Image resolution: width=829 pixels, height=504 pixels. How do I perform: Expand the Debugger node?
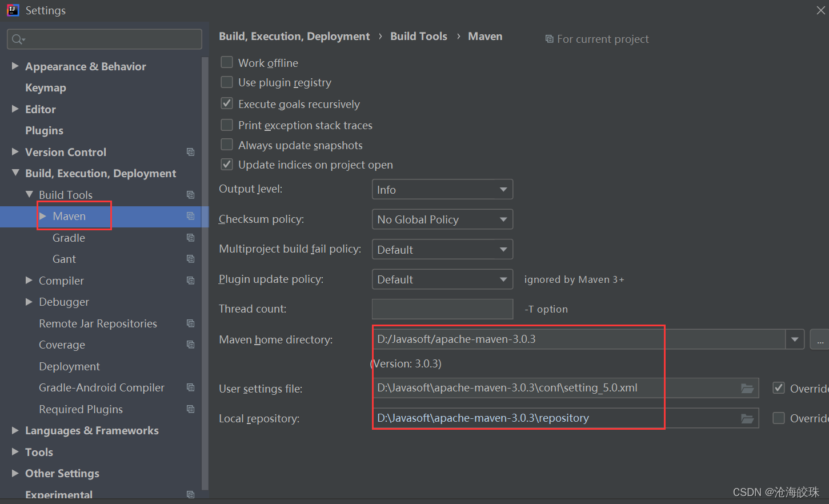pyautogui.click(x=29, y=302)
